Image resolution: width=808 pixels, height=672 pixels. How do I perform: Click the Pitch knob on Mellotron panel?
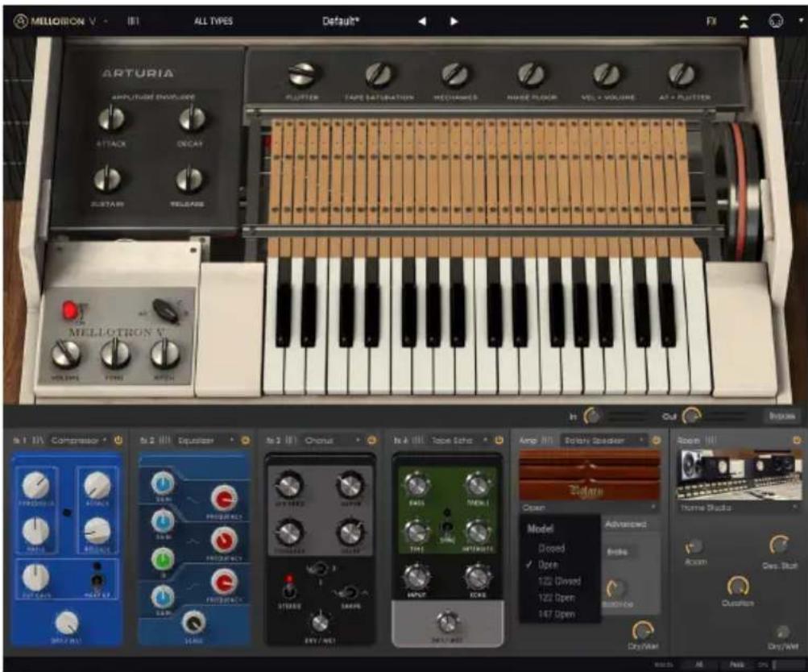coord(164,355)
